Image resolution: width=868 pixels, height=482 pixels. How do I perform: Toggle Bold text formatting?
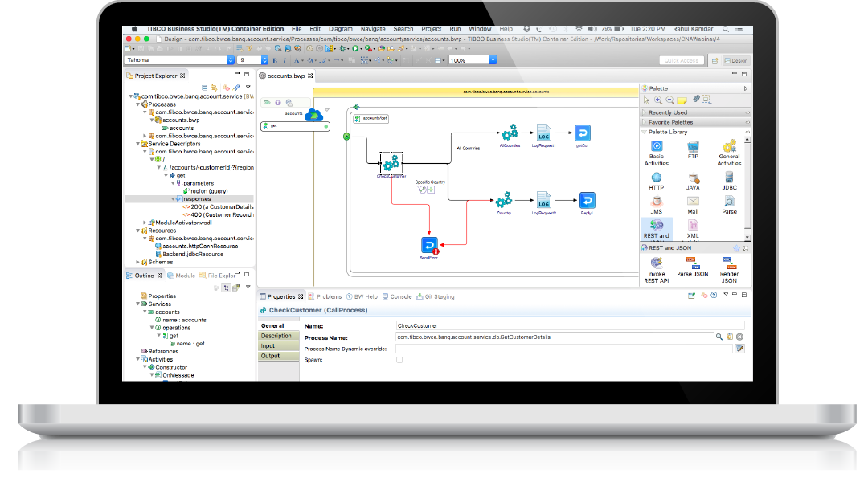point(275,60)
